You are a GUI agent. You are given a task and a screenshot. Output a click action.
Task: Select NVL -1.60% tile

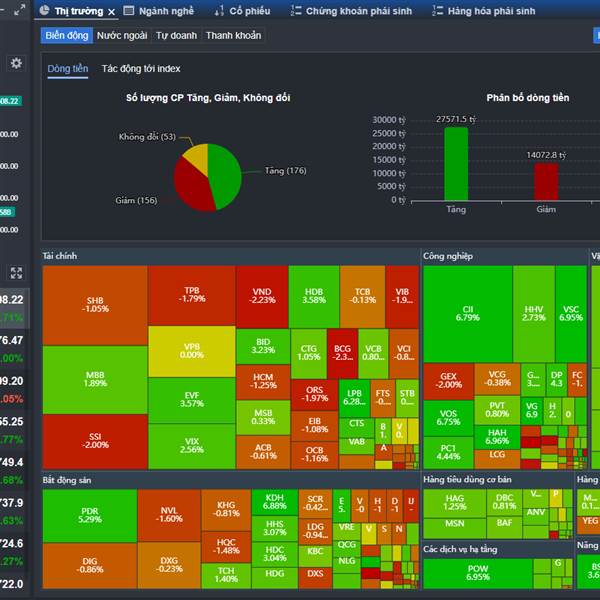169,515
